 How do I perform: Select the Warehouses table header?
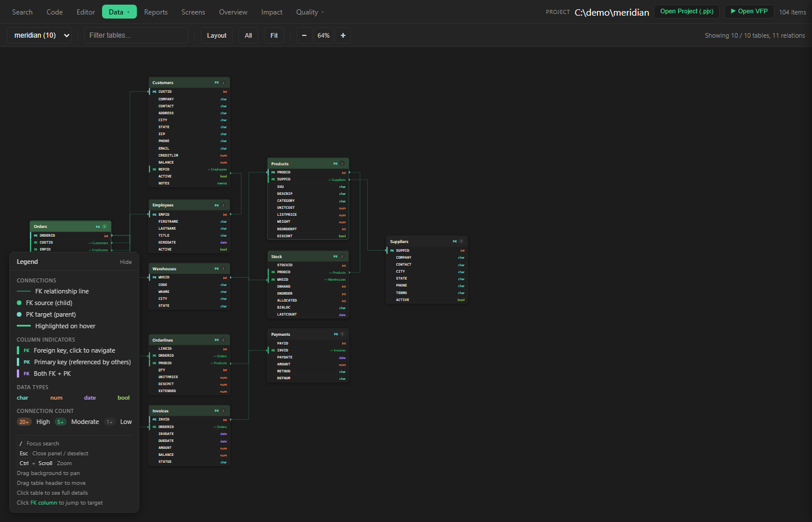[x=189, y=269]
